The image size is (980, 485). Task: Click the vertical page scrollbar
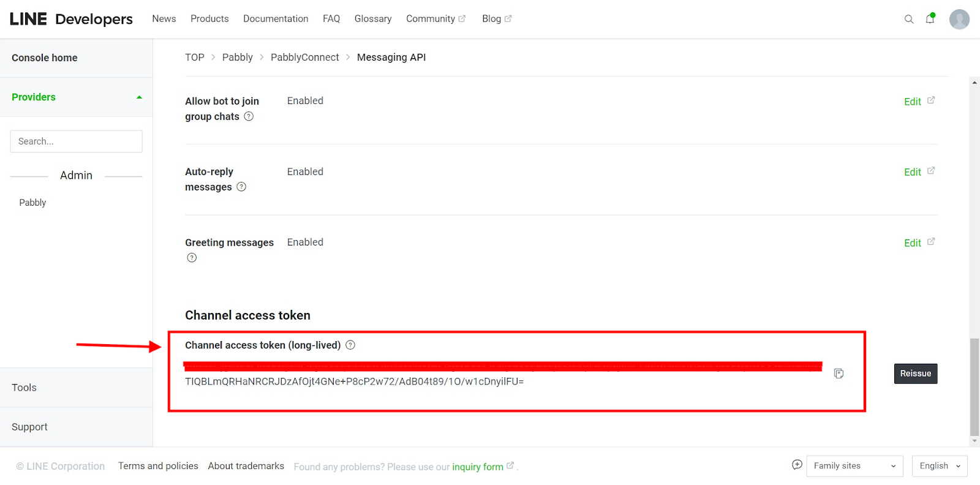974,386
